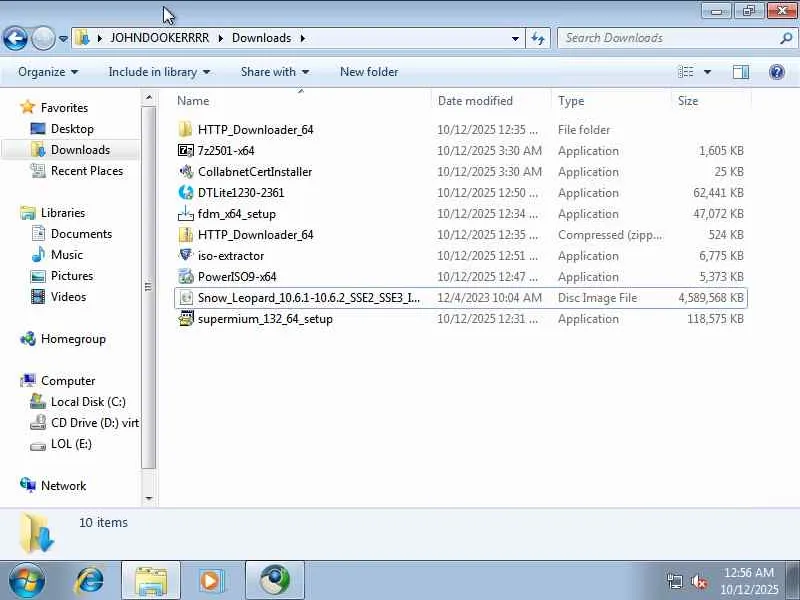Select the Snow_Leopard disc image icon
The image size is (800, 600).
click(x=186, y=297)
